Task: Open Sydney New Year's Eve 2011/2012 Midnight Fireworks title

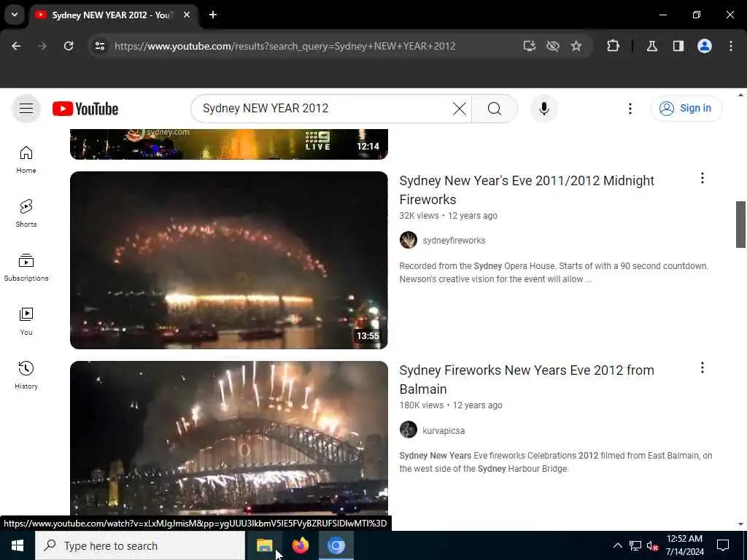Action: point(527,190)
